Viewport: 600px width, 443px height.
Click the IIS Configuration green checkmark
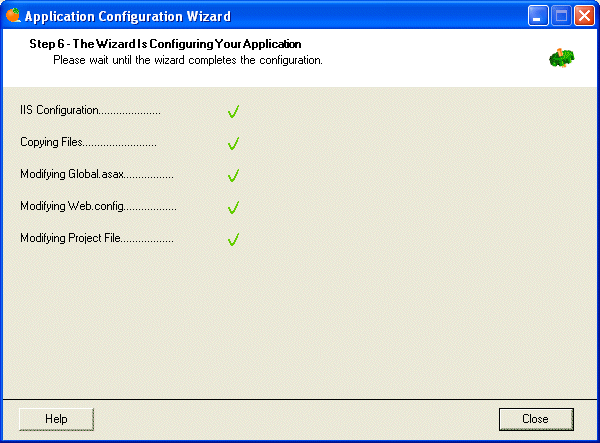[233, 112]
